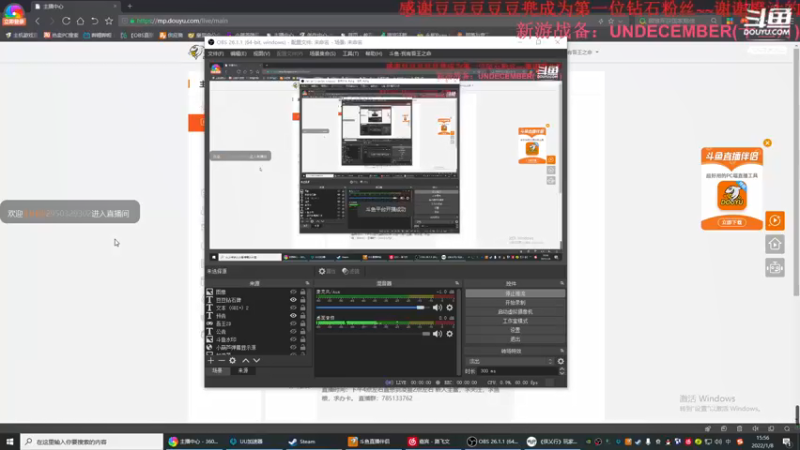Open a new browser tab with plus
800x450 pixels.
[130, 6]
